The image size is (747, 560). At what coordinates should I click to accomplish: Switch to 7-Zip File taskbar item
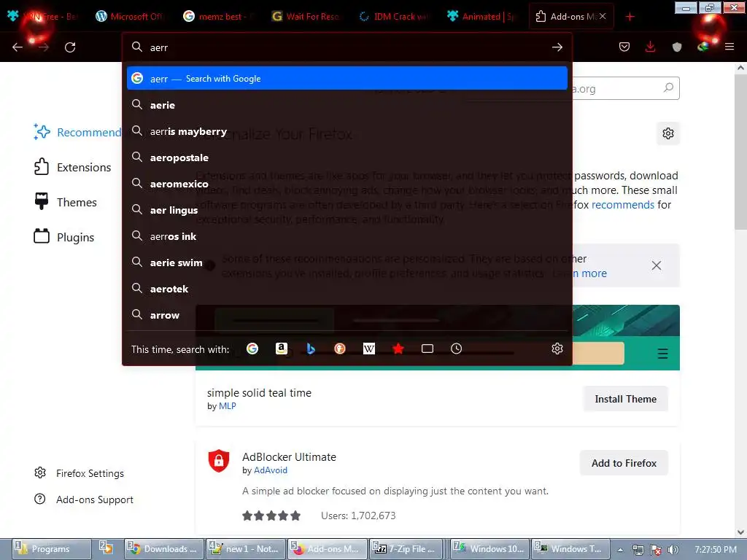click(406, 548)
